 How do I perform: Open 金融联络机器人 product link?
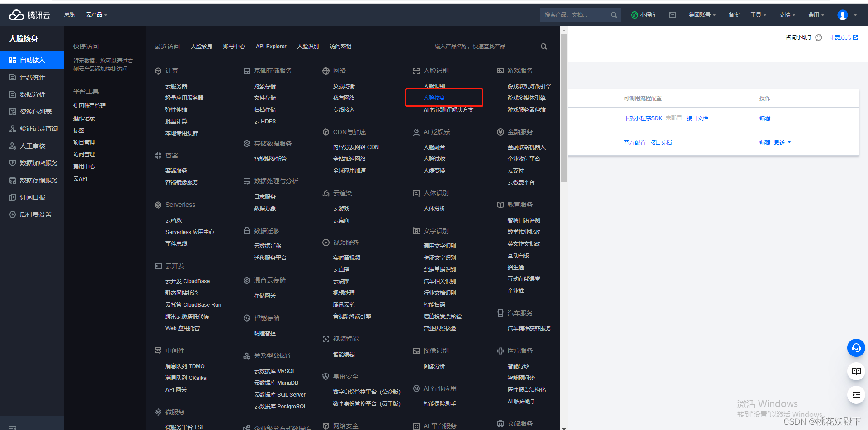[x=526, y=147]
